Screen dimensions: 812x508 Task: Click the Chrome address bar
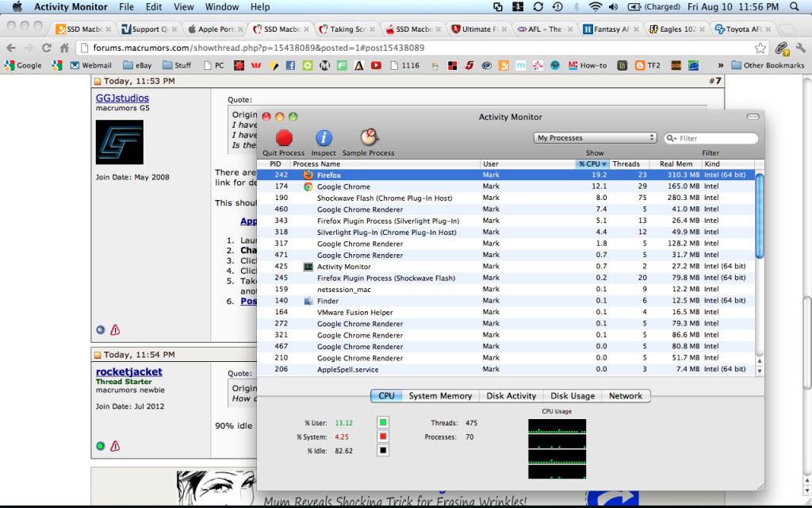[422, 48]
